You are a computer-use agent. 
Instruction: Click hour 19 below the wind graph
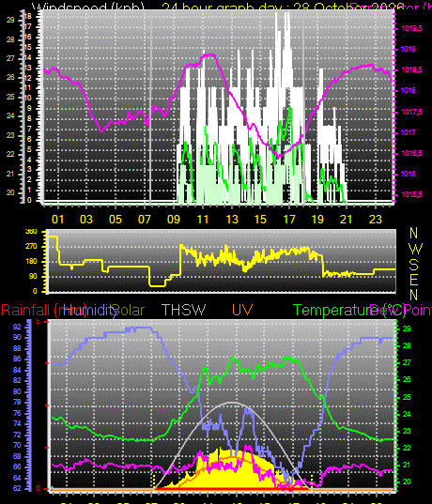click(x=317, y=220)
